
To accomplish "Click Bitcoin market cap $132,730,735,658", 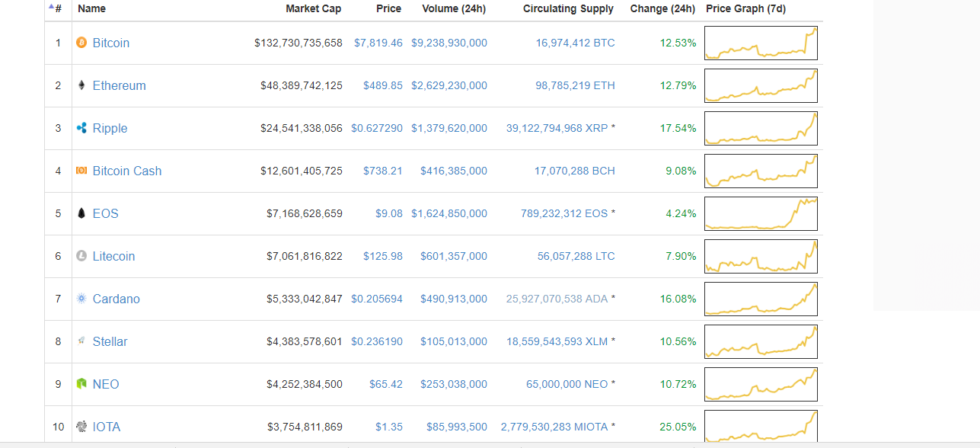I will click(x=298, y=43).
